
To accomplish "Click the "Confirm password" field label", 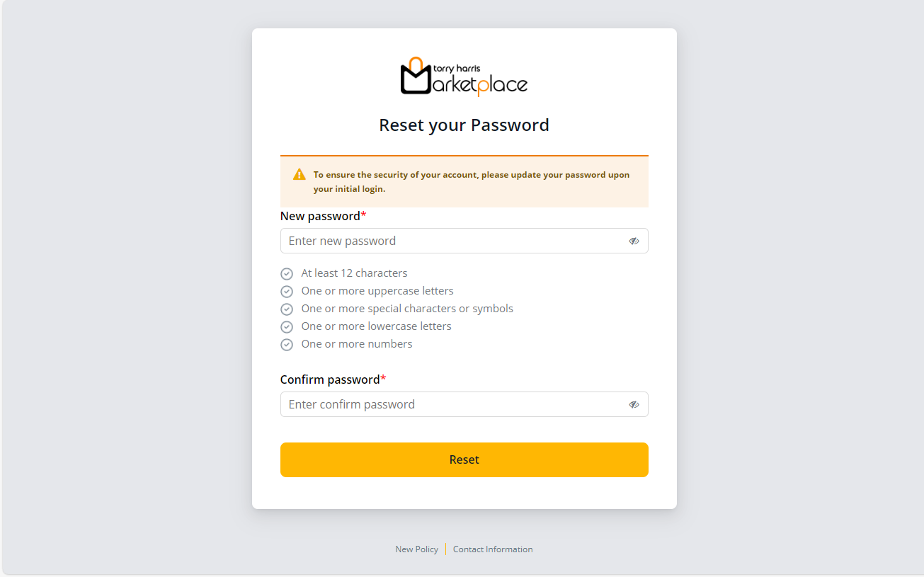I will [330, 379].
